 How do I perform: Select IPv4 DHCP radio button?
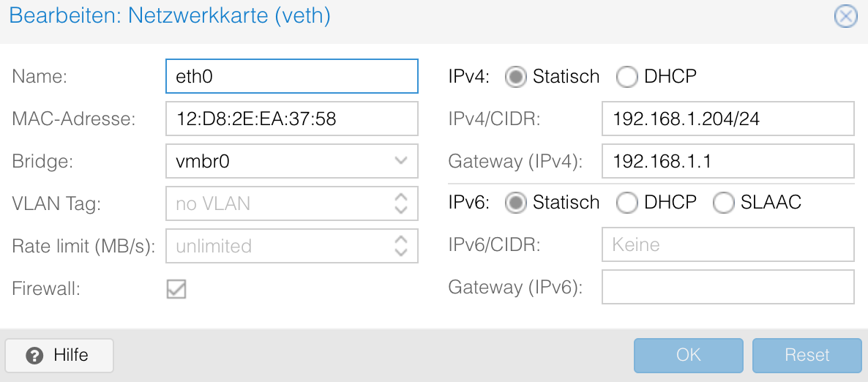(627, 77)
